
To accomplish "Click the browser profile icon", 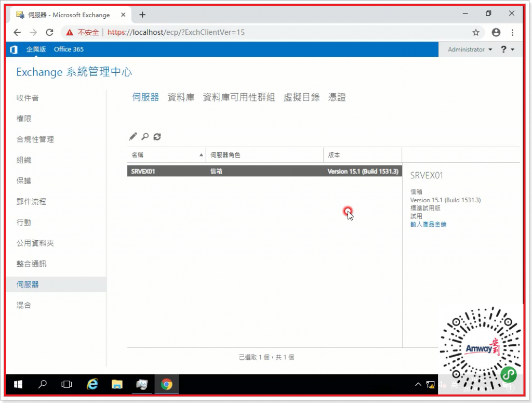I will 496,32.
